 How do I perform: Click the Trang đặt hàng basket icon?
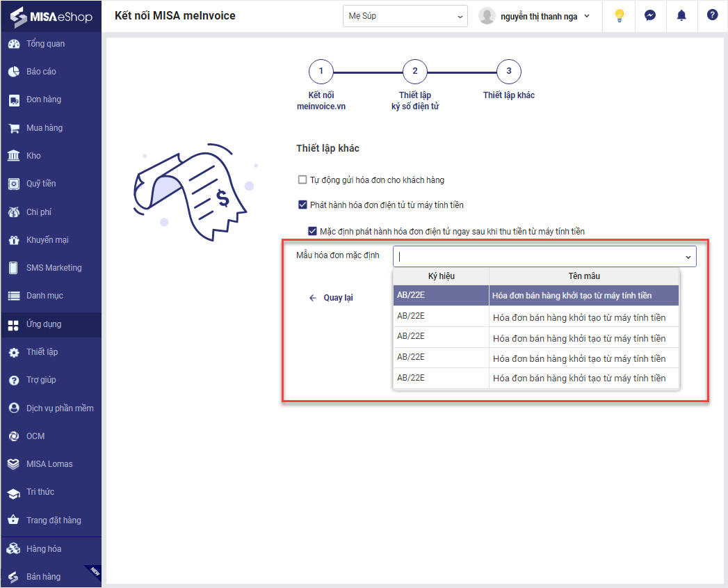(14, 521)
